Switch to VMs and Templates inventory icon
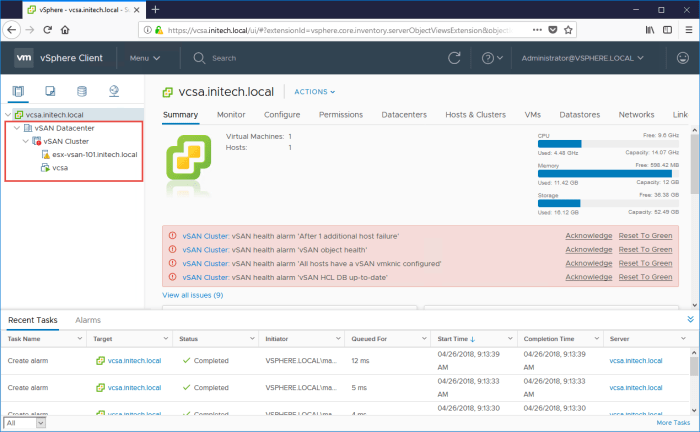The height and width of the screenshot is (432, 700). click(x=50, y=92)
